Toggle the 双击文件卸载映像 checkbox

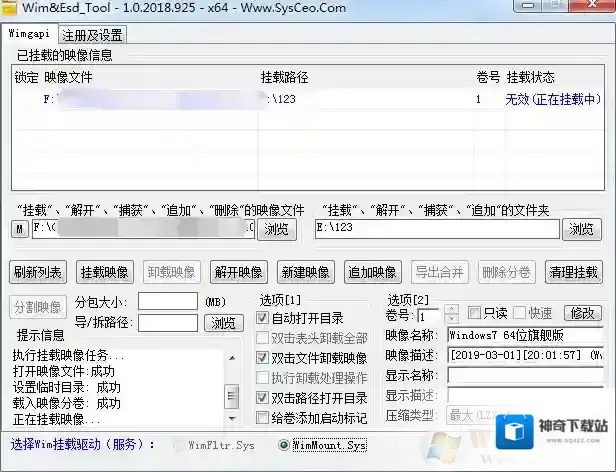point(263,358)
